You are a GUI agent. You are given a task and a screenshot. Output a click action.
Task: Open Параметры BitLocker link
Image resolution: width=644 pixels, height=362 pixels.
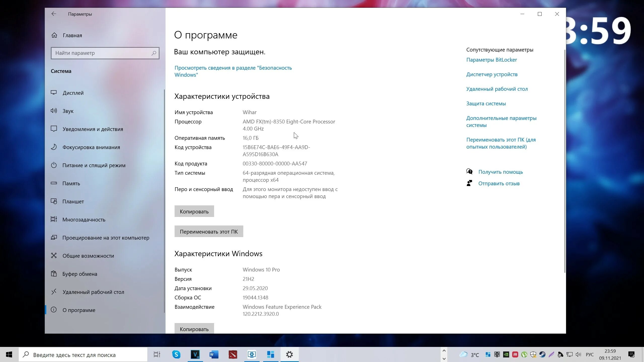491,60
